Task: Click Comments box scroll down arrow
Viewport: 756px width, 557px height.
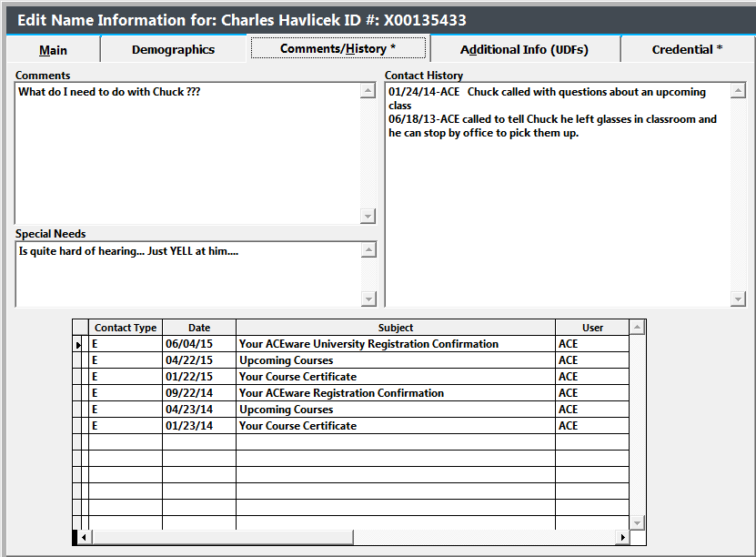Action: click(x=368, y=216)
